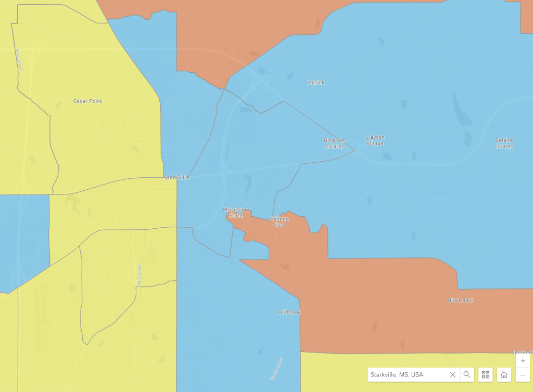533x392 pixels.
Task: Select the Black Jack label
Action: [461, 300]
